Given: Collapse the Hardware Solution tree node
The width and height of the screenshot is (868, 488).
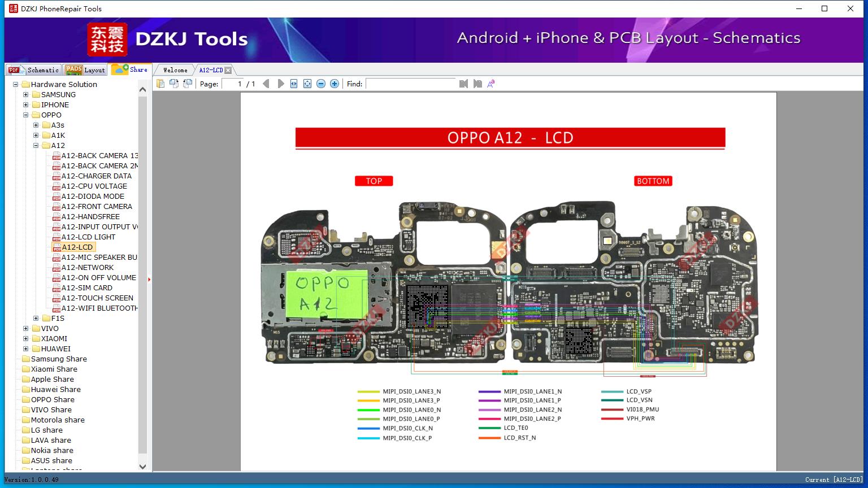Looking at the screenshot, I should [16, 85].
